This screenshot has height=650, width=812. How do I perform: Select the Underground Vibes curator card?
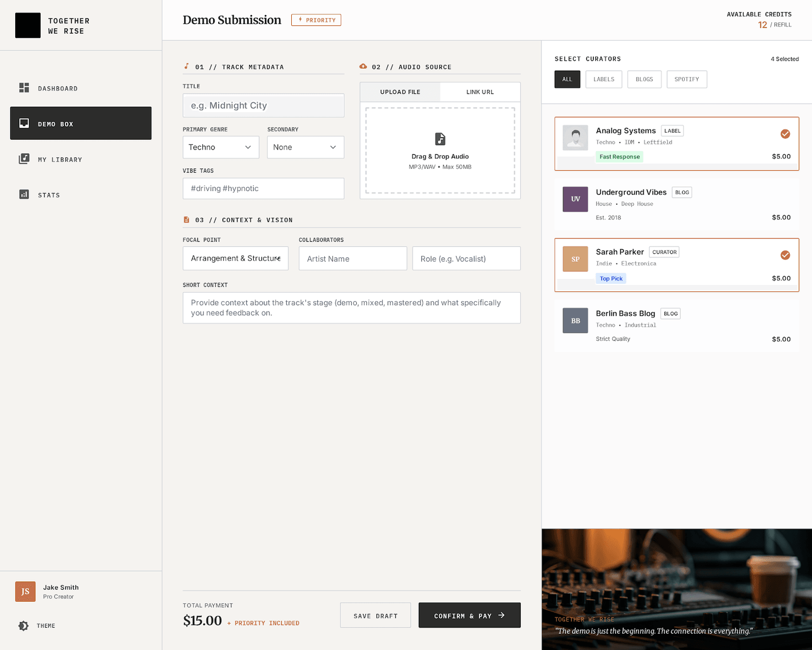pyautogui.click(x=676, y=204)
